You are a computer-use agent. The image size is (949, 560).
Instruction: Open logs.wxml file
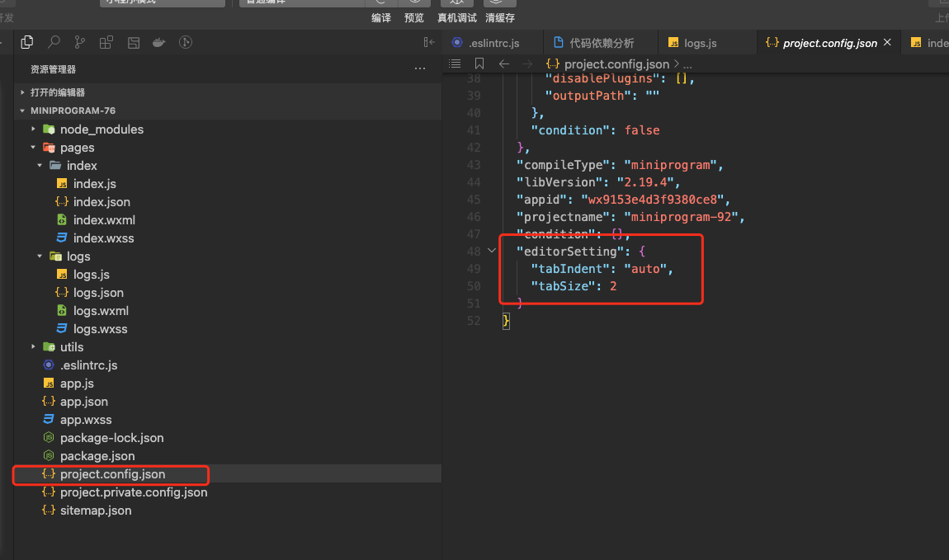pyautogui.click(x=101, y=311)
